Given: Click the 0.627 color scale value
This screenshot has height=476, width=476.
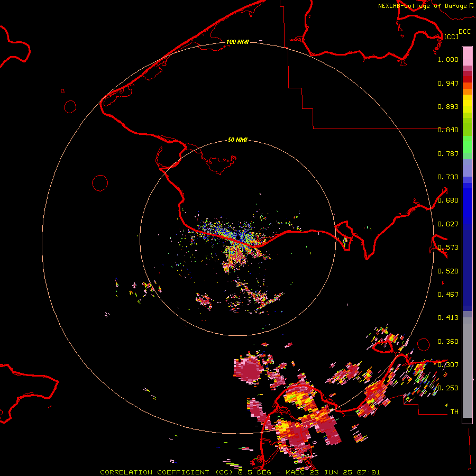Looking at the screenshot, I should [x=448, y=224].
